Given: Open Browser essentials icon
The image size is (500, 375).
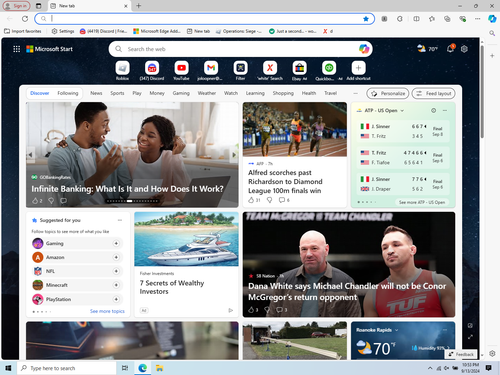Looking at the screenshot, I should click(463, 19).
